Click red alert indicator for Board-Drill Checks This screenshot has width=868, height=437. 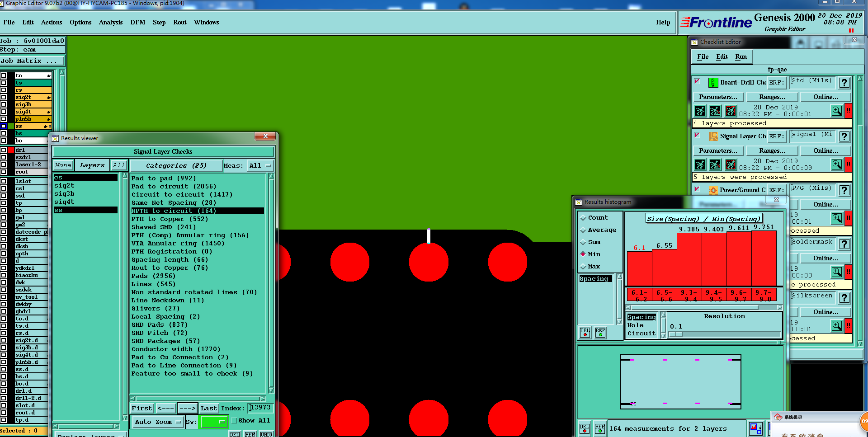(849, 111)
